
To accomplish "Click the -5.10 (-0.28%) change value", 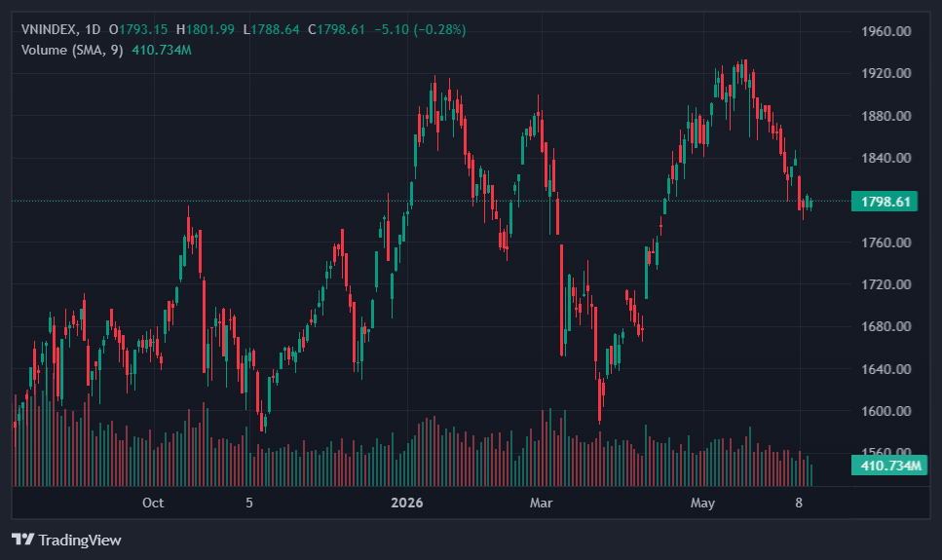I will (x=420, y=29).
